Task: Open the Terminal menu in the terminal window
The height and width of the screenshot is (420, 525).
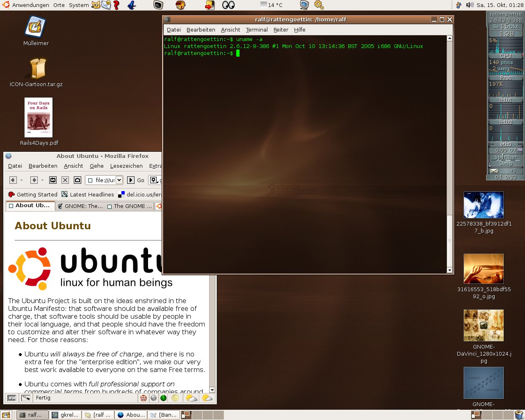Action: (x=257, y=30)
